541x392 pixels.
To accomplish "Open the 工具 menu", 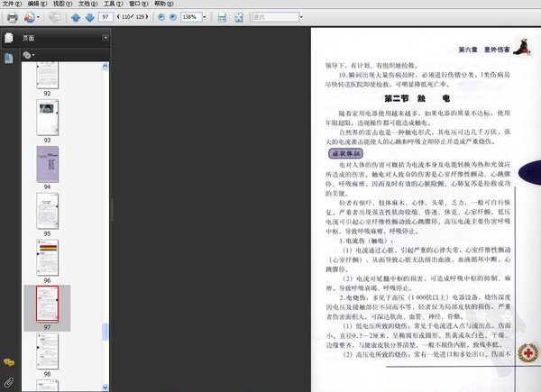I will click(115, 4).
